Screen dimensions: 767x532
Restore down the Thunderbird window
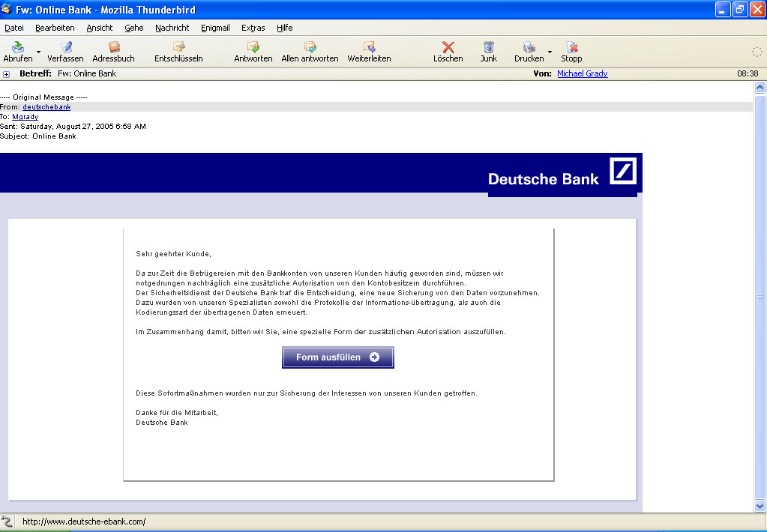tap(740, 9)
